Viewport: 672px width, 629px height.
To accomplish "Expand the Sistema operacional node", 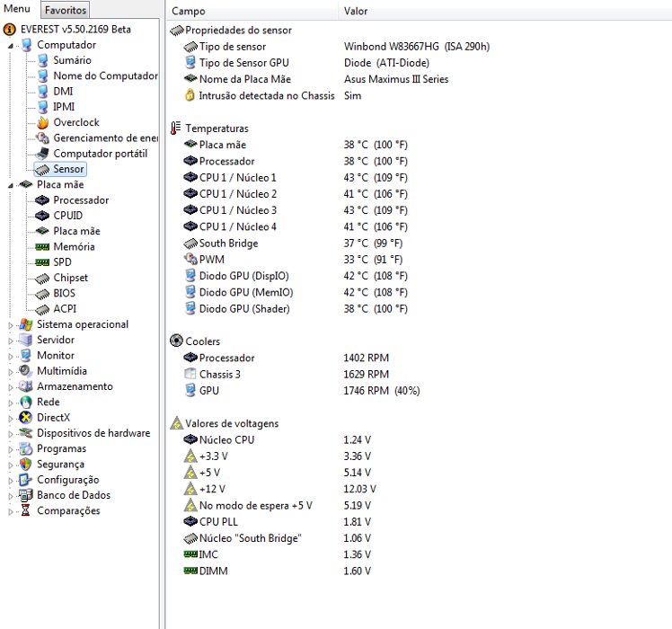I will tap(10, 325).
